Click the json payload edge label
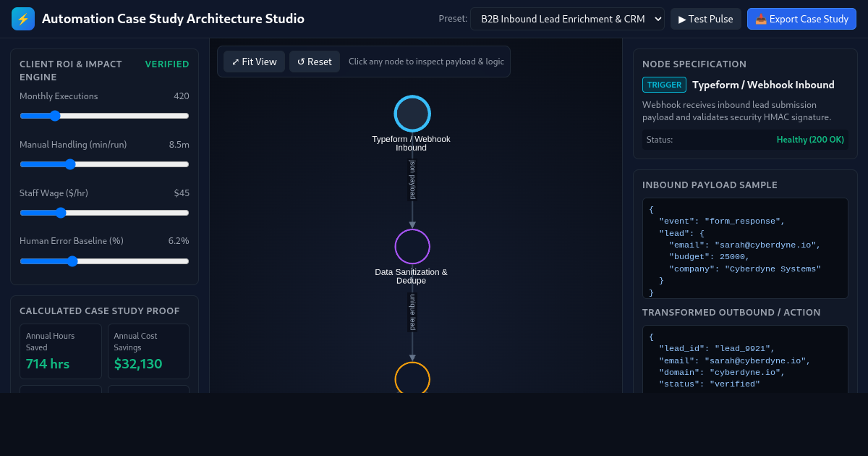Screen dimensions: 868x456 [412, 180]
